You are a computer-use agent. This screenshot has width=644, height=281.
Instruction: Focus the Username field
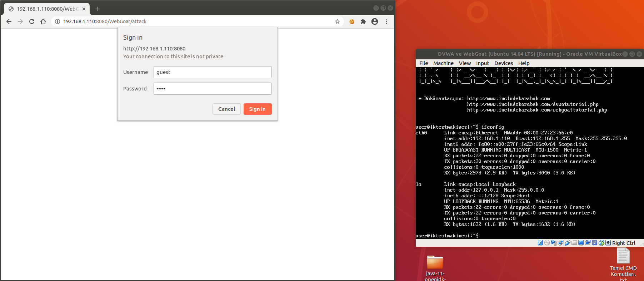click(x=213, y=72)
